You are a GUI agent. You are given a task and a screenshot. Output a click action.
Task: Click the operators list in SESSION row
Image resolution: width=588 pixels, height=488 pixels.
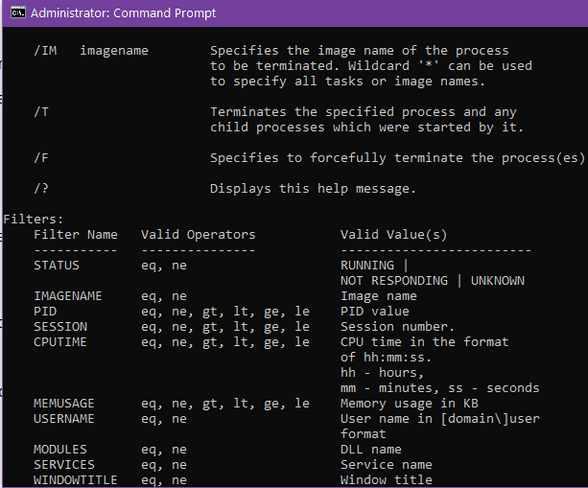coord(225,327)
